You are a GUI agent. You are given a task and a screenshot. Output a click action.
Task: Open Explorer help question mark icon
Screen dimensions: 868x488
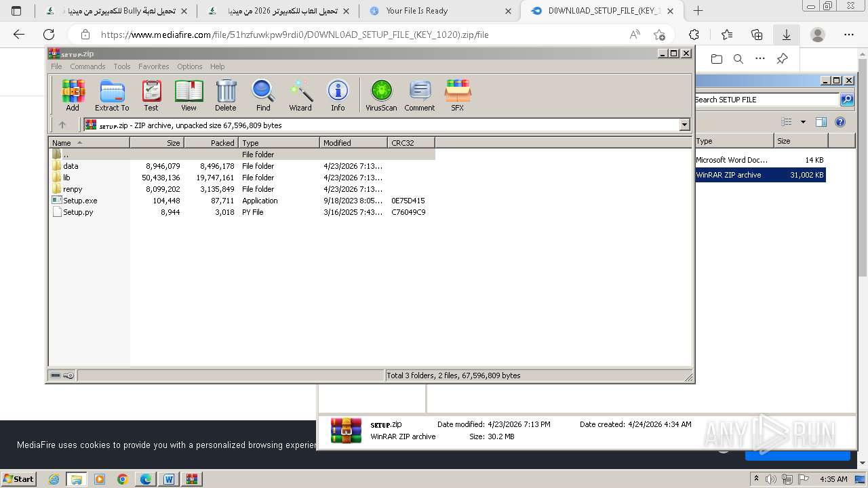(x=840, y=122)
